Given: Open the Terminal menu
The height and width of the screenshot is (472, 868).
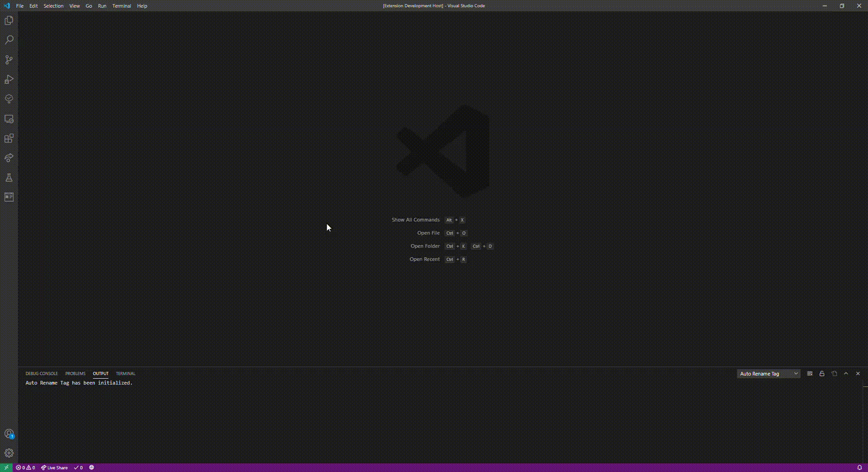Looking at the screenshot, I should [x=122, y=6].
